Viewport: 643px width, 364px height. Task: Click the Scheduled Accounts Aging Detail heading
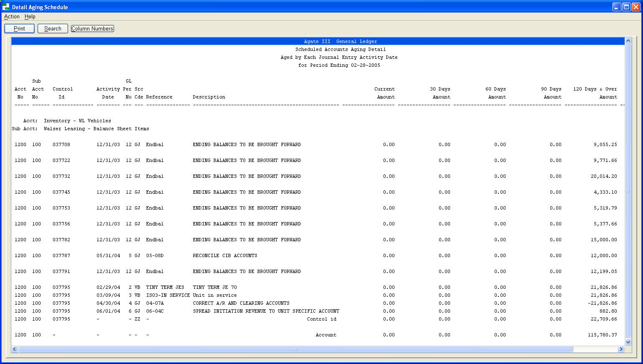(341, 49)
